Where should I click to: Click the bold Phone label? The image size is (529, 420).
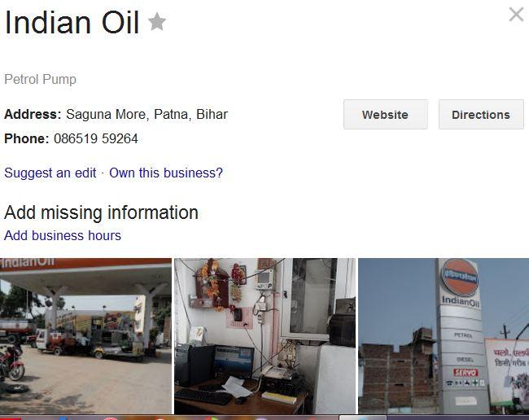(27, 138)
